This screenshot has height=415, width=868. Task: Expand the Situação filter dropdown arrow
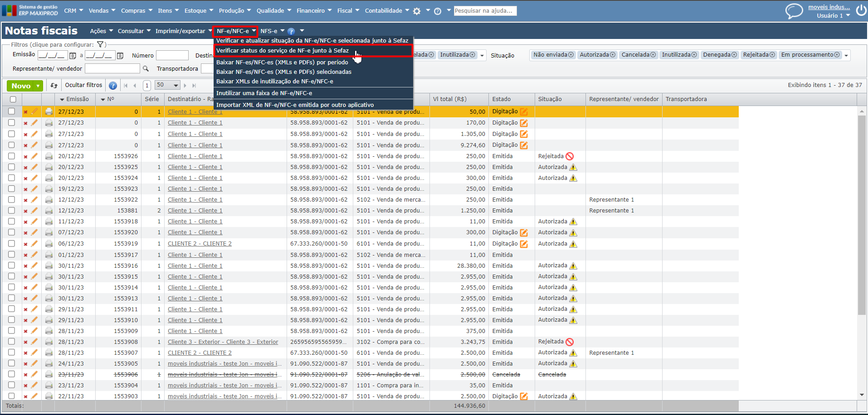(x=846, y=55)
